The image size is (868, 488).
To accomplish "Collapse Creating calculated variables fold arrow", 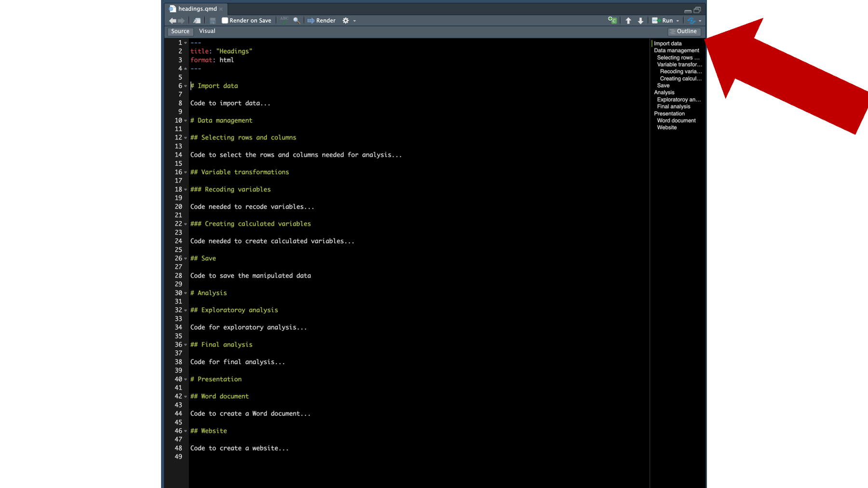I will [x=186, y=224].
